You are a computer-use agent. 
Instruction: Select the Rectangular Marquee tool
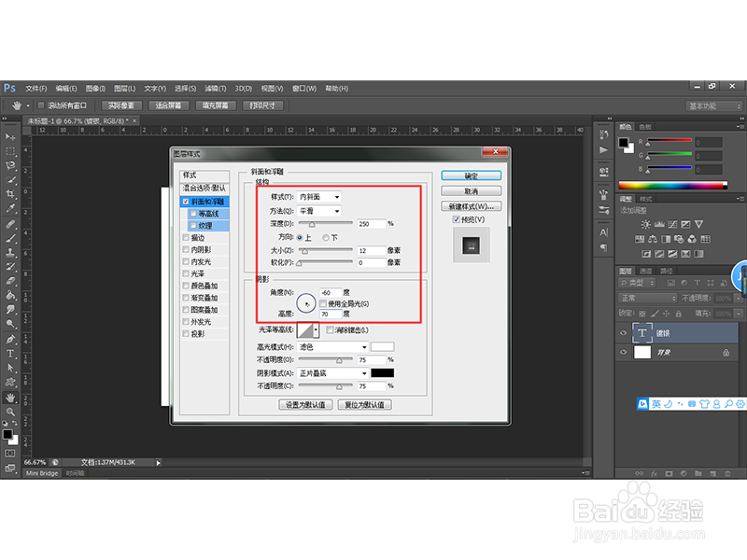(10, 151)
